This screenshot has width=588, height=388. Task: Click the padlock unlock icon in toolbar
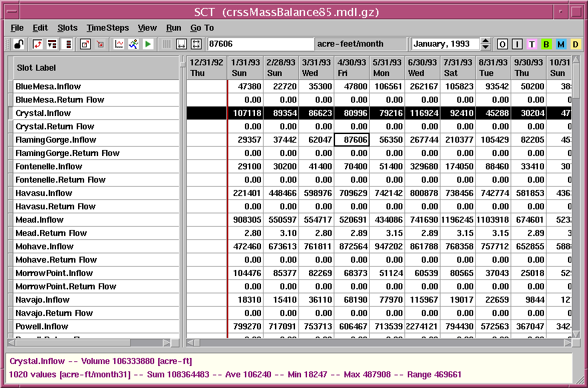click(x=19, y=44)
